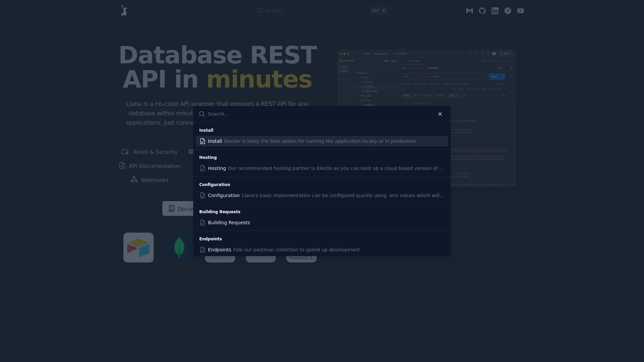
Task: Open the Configuration search result
Action: pyautogui.click(x=322, y=195)
